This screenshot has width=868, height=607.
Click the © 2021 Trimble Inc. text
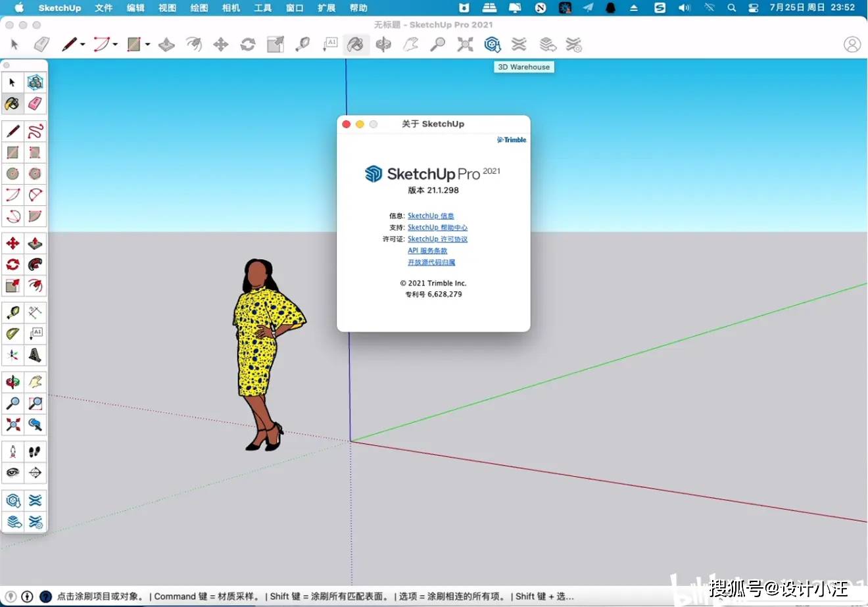[433, 283]
